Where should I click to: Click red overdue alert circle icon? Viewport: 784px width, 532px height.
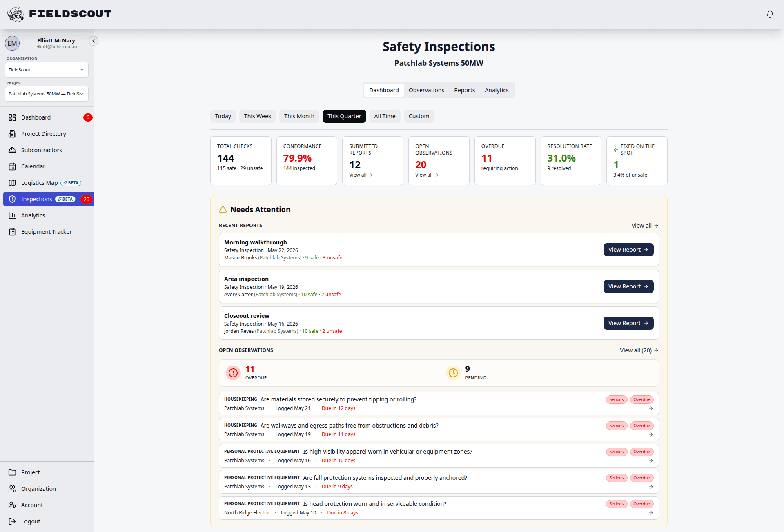(x=233, y=373)
